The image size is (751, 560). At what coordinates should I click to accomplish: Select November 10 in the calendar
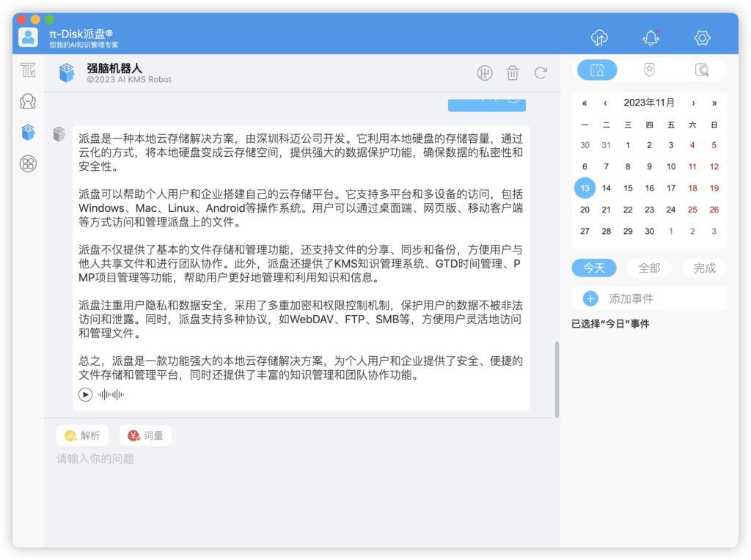pos(671,166)
